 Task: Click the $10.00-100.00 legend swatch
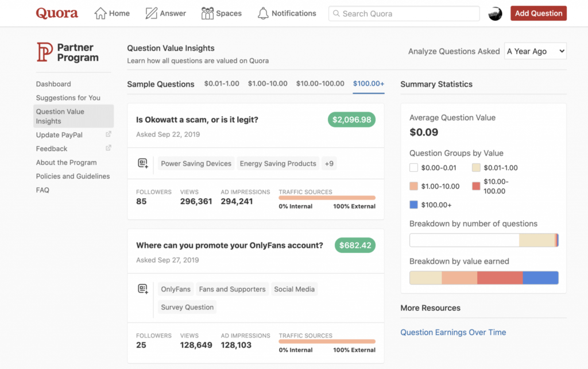(x=476, y=186)
